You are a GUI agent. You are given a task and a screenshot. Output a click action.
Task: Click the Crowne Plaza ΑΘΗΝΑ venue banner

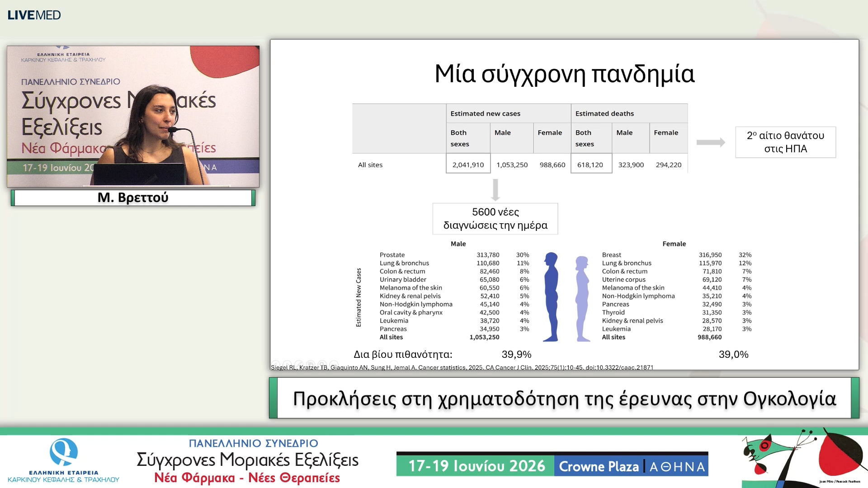(632, 466)
